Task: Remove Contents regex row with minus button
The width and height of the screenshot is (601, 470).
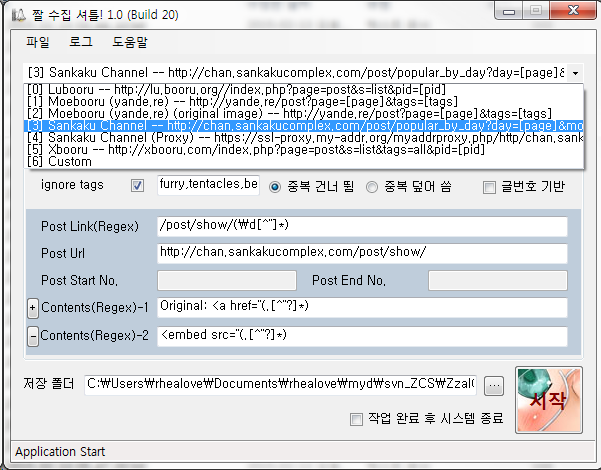Action: (x=33, y=336)
